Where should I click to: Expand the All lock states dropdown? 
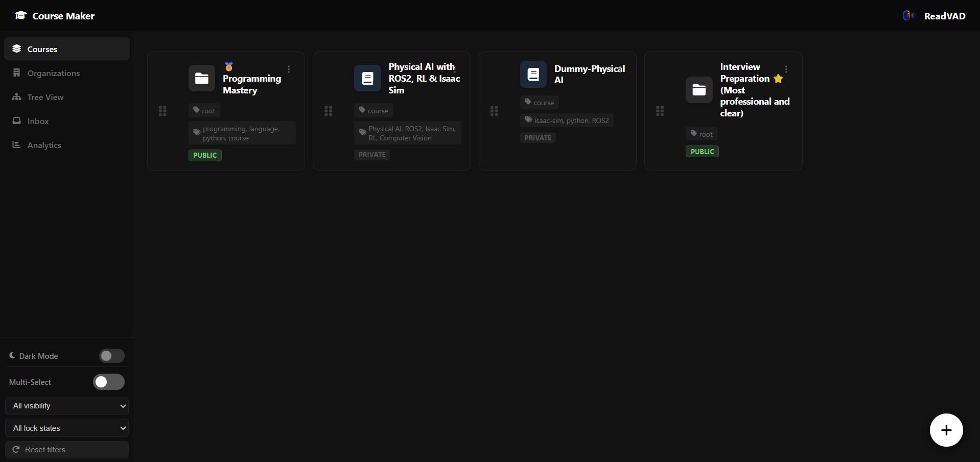coord(67,428)
